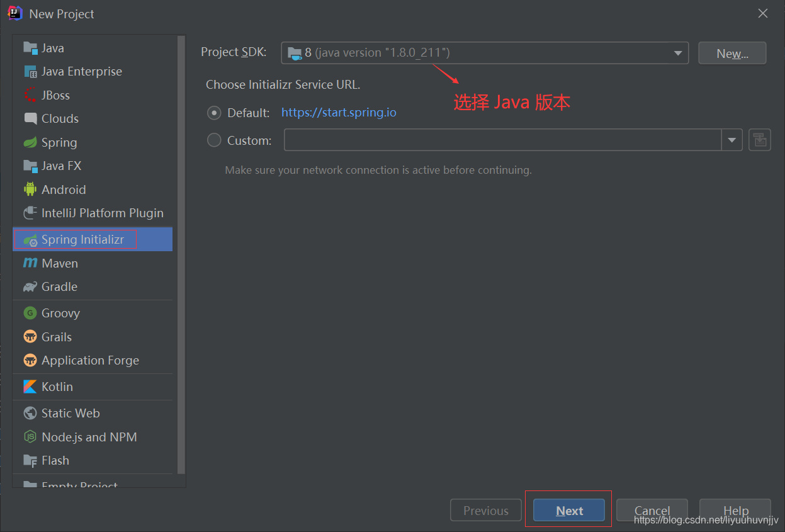Select Clouds project type
Viewport: 785px width, 532px height.
(93, 118)
